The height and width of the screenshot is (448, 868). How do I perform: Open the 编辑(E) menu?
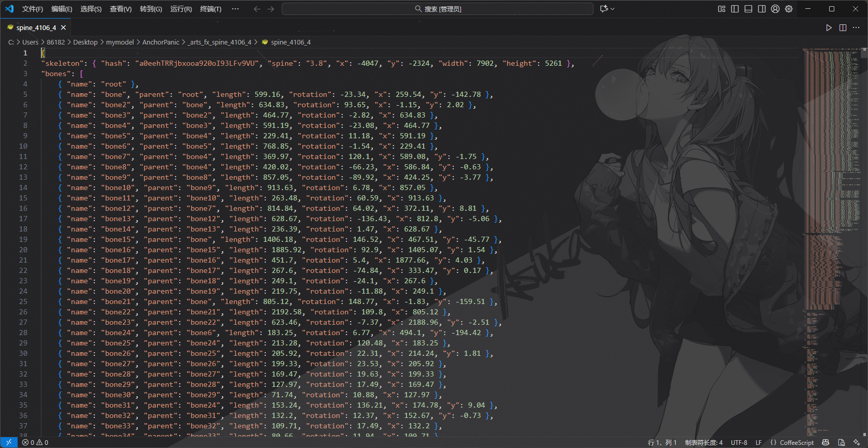tap(62, 9)
